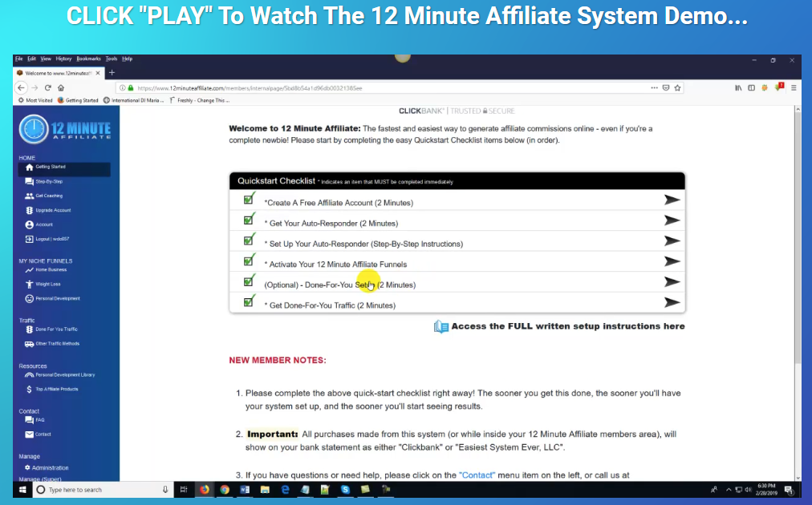The width and height of the screenshot is (812, 505).
Task: Open page actions three-dot menu in address bar
Action: click(x=655, y=88)
